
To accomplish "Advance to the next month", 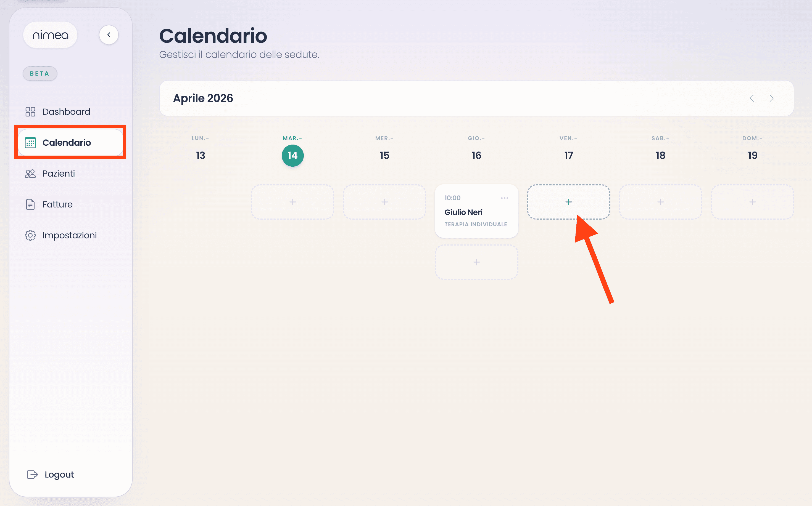I will pyautogui.click(x=772, y=98).
